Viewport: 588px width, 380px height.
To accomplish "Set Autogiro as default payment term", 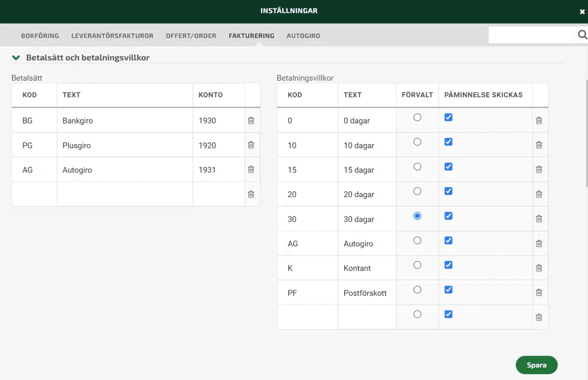I will coord(417,241).
